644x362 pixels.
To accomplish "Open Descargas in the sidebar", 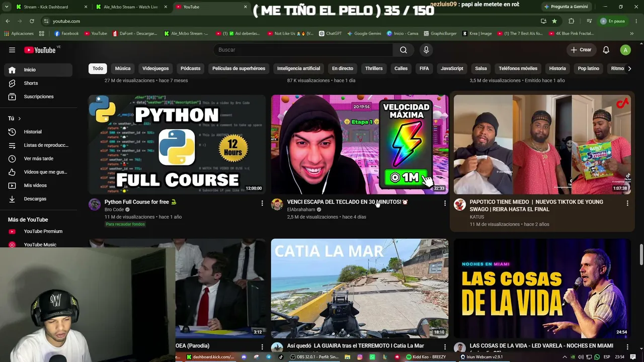I will pyautogui.click(x=38, y=199).
